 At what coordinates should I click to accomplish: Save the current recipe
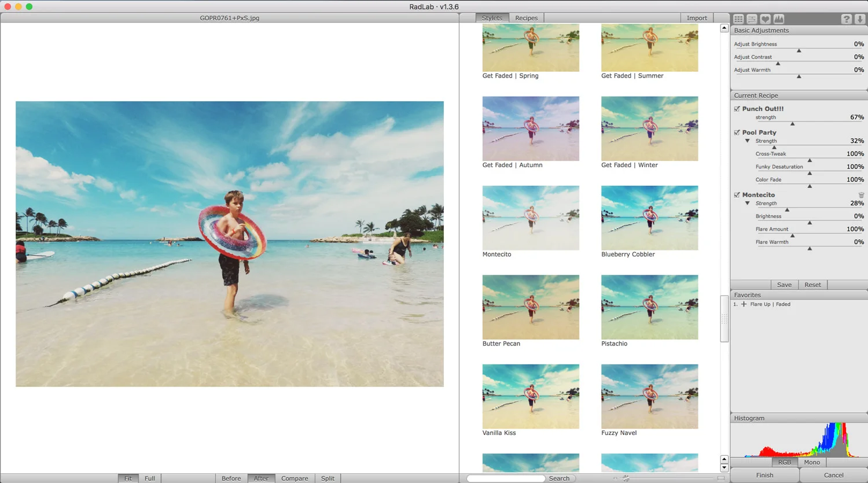(784, 285)
